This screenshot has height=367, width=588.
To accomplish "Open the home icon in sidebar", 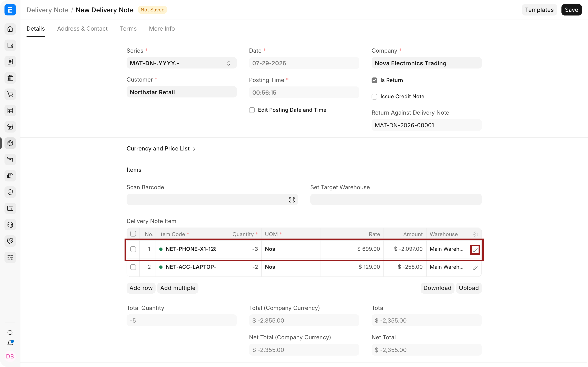I will [x=10, y=29].
